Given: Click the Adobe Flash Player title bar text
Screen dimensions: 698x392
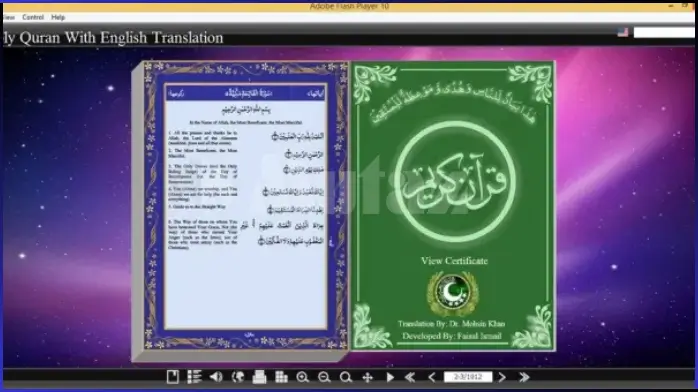Looking at the screenshot, I should pos(349,6).
